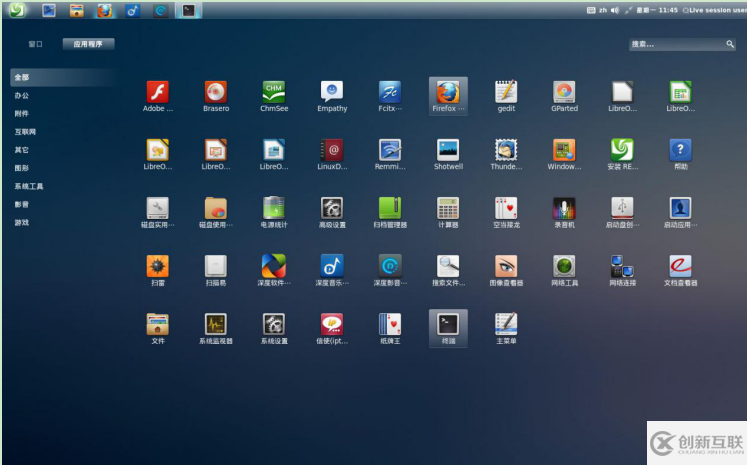Launch Empathy chat client
The width and height of the screenshot is (747, 465).
pos(332,92)
